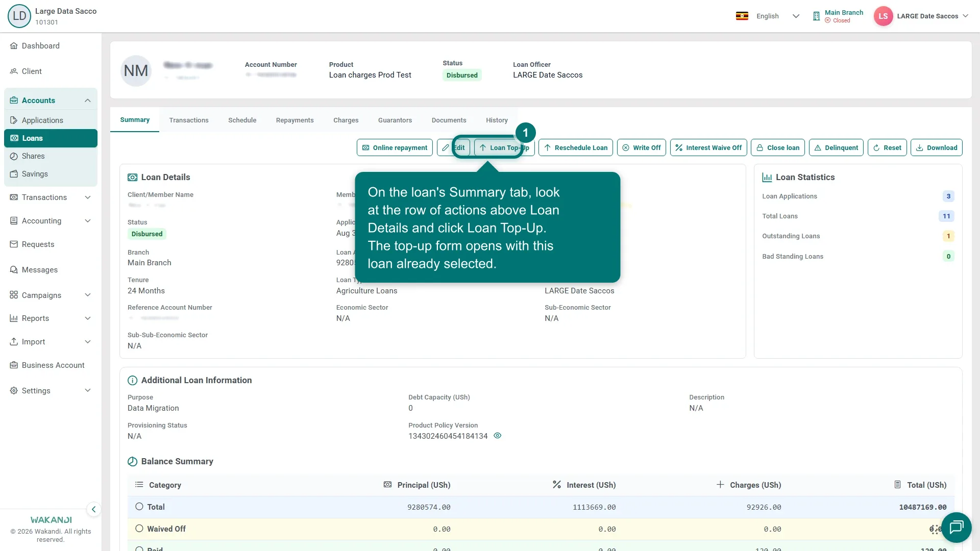Click the Loan Top-Up button

tap(504, 148)
